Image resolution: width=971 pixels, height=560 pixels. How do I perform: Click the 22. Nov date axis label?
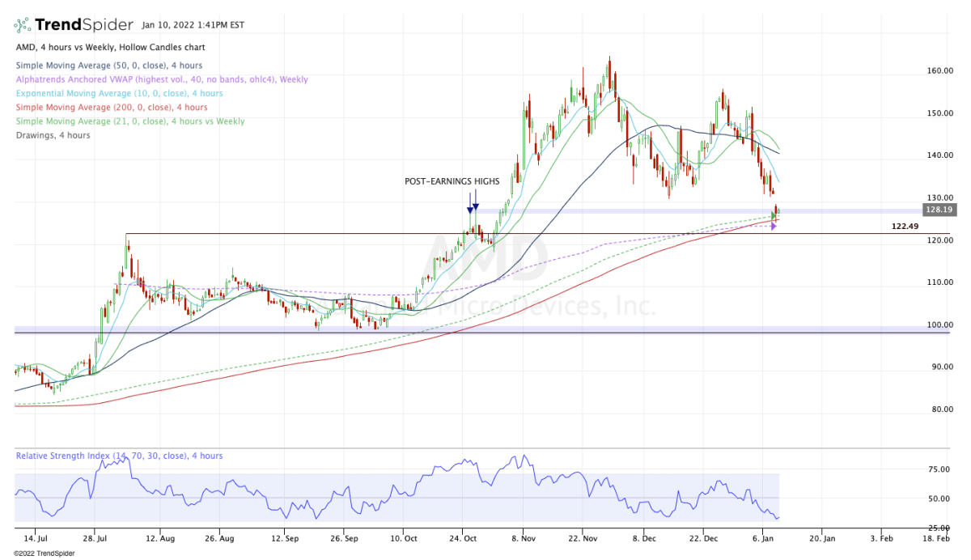583,537
